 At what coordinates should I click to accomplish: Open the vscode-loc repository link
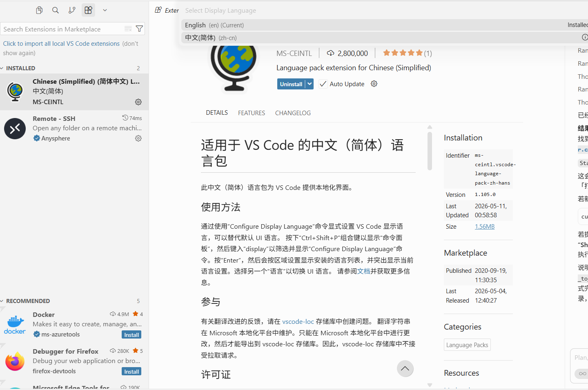click(298, 322)
